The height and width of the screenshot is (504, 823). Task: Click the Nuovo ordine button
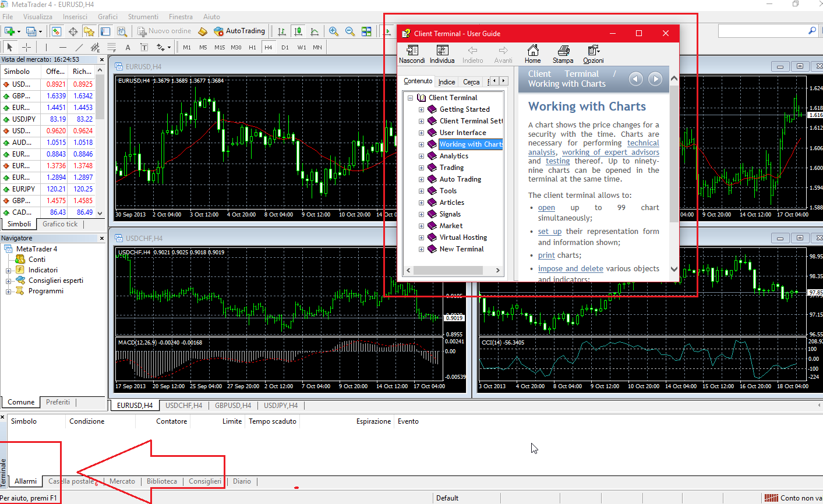[165, 31]
